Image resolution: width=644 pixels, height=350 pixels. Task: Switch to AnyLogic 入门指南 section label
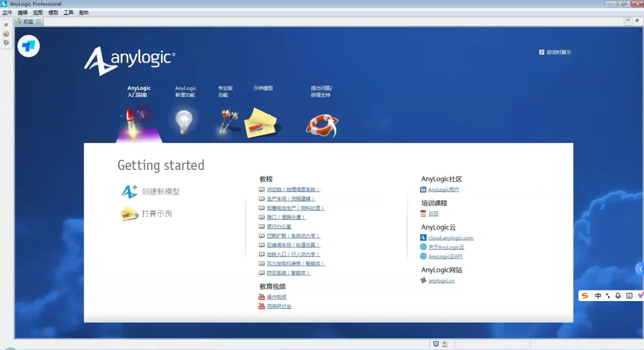tap(139, 92)
